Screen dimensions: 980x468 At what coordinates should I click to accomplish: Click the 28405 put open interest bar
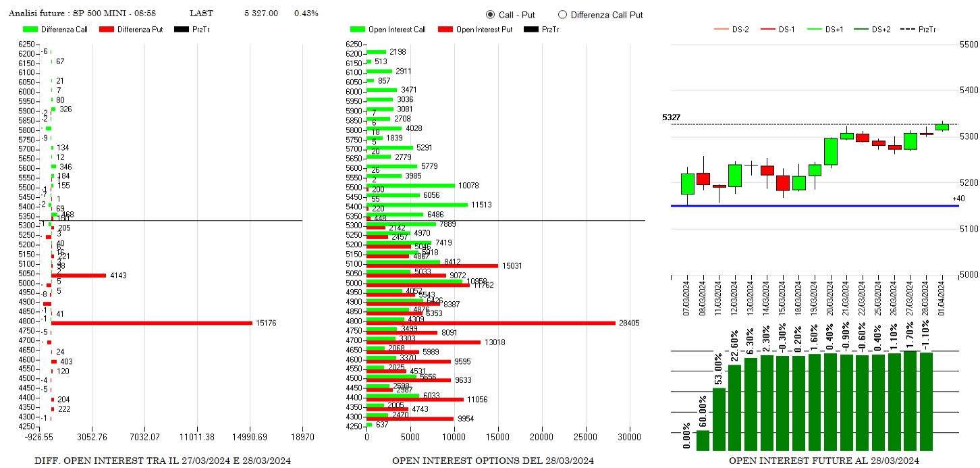coord(491,323)
